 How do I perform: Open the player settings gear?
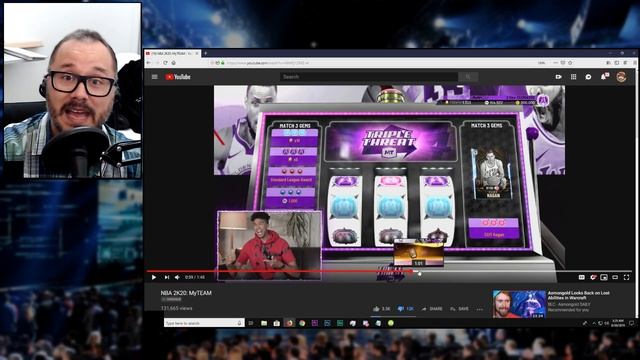tap(593, 278)
